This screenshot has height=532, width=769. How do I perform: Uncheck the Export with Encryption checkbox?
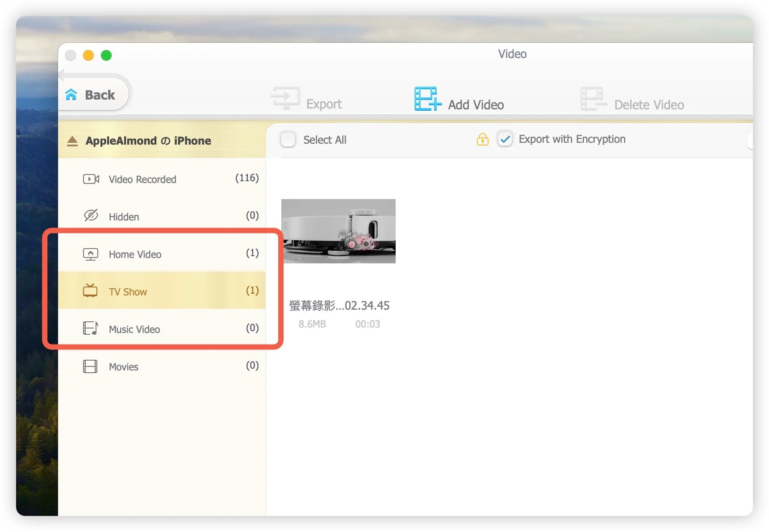click(x=505, y=139)
